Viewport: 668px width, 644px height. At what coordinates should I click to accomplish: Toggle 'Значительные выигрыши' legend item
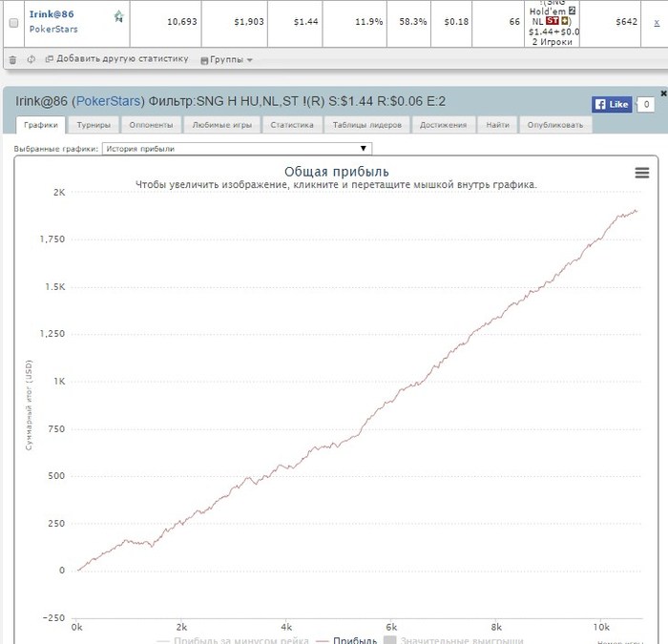[454, 640]
